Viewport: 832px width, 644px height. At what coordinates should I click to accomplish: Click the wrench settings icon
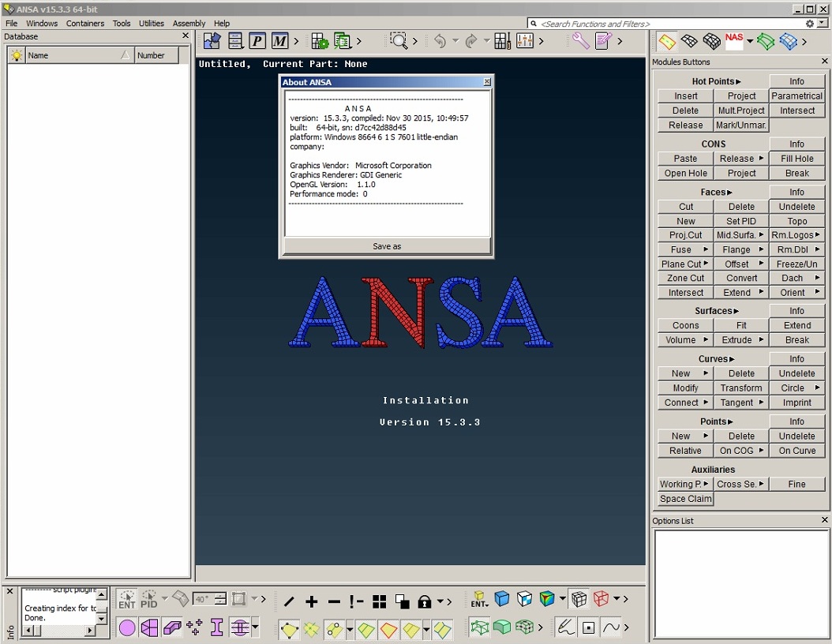click(x=581, y=41)
